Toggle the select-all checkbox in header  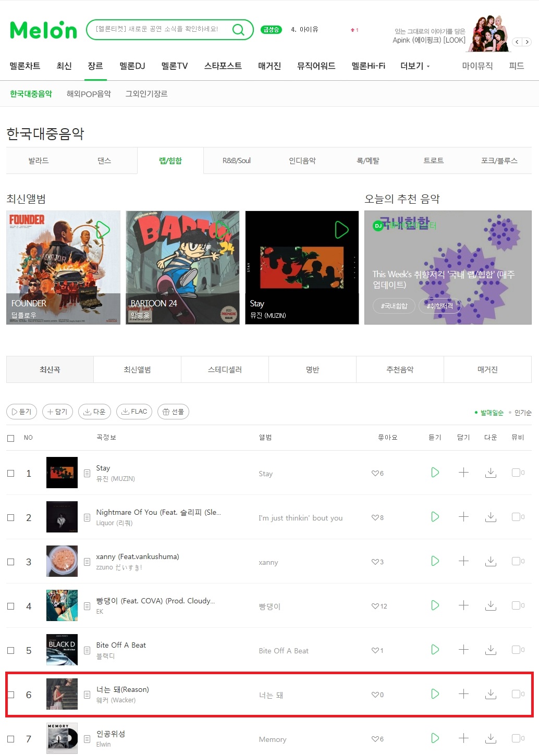[10, 438]
